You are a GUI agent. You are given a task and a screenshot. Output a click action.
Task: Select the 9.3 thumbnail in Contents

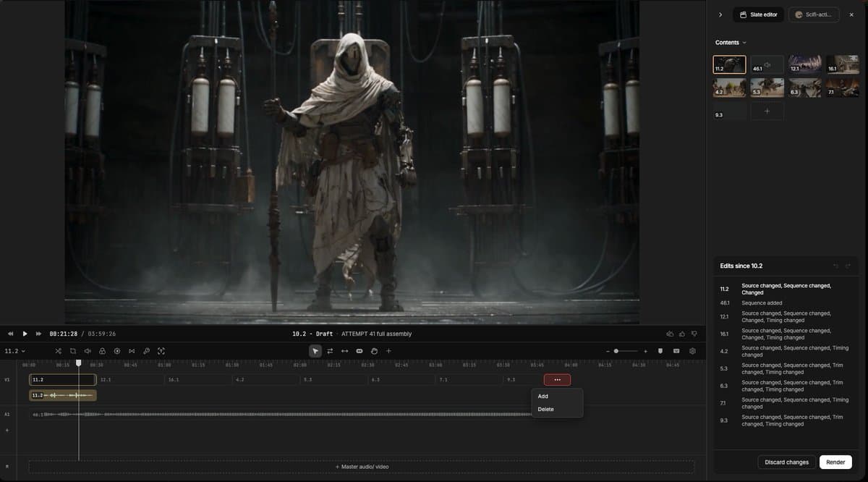tap(729, 111)
